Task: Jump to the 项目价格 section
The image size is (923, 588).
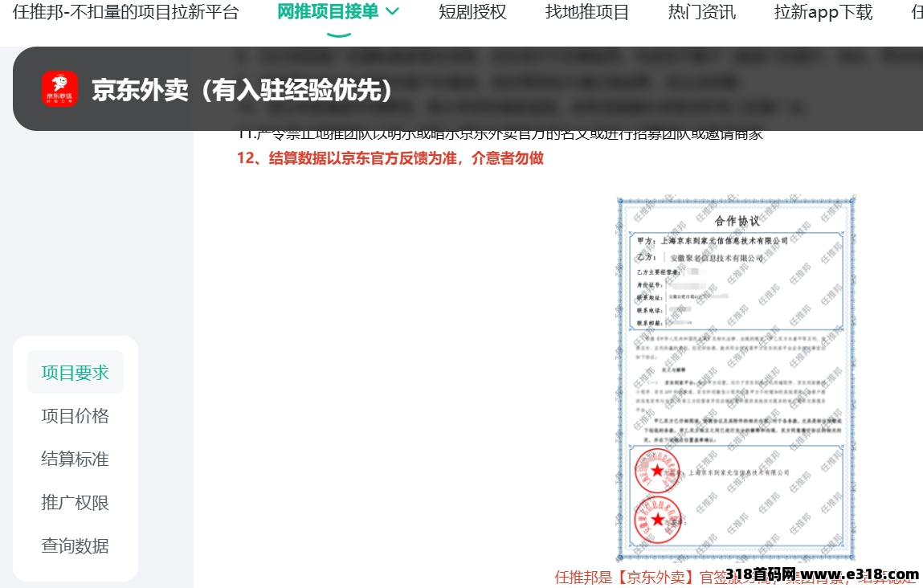Action: pyautogui.click(x=76, y=416)
